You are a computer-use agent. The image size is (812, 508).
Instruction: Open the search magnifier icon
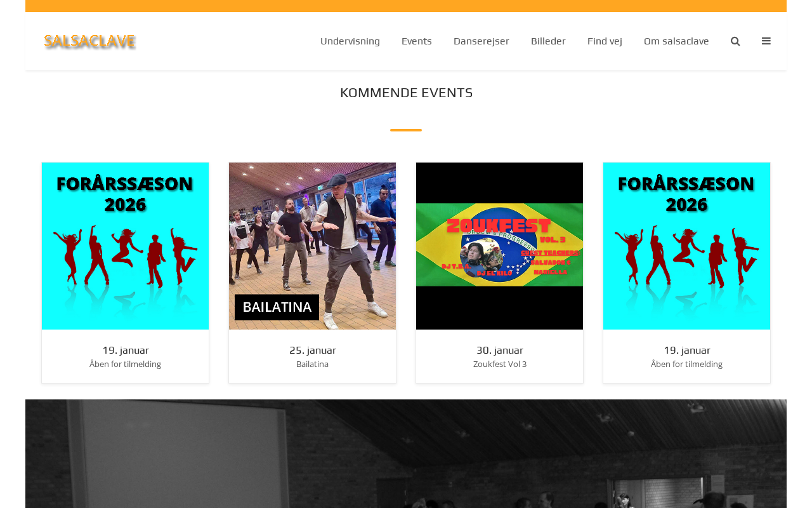click(x=735, y=41)
